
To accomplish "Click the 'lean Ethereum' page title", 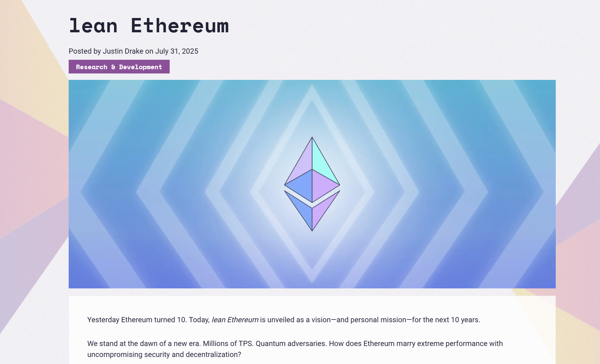I will tap(149, 26).
